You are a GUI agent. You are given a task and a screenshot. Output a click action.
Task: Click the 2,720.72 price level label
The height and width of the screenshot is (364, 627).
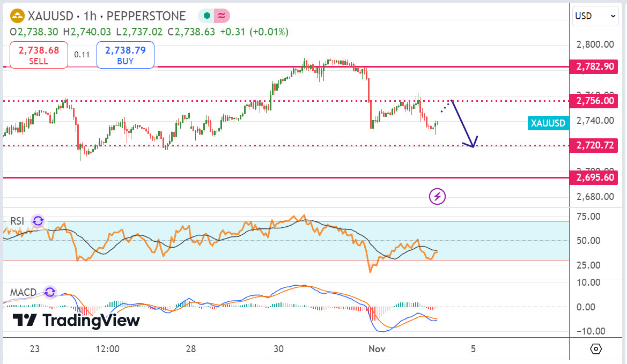pos(595,145)
